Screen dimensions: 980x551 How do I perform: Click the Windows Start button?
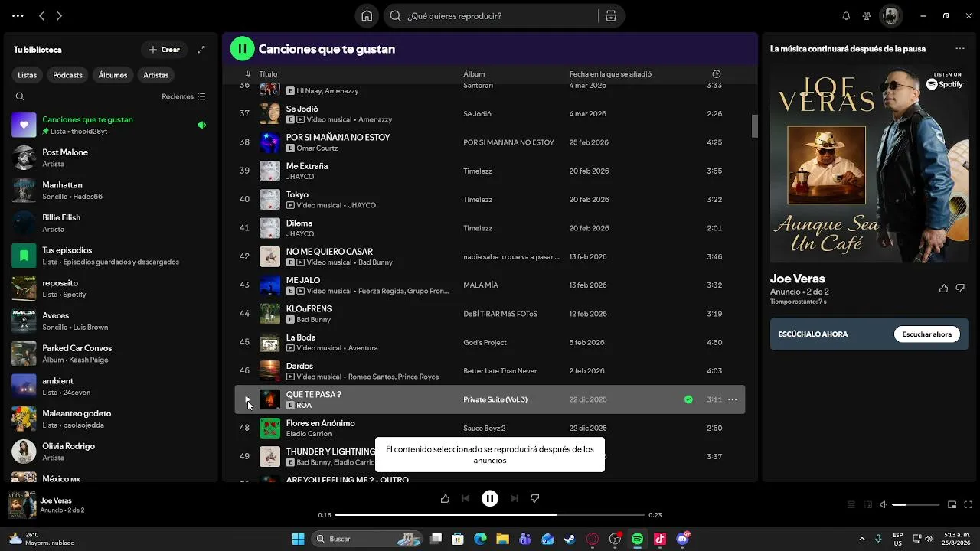299,539
